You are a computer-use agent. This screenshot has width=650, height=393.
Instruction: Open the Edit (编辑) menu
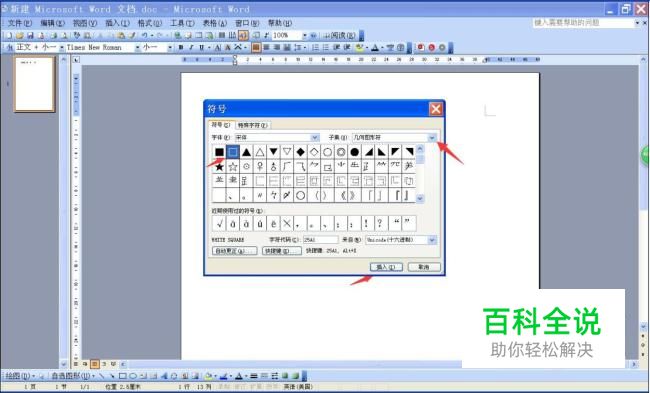[x=52, y=23]
